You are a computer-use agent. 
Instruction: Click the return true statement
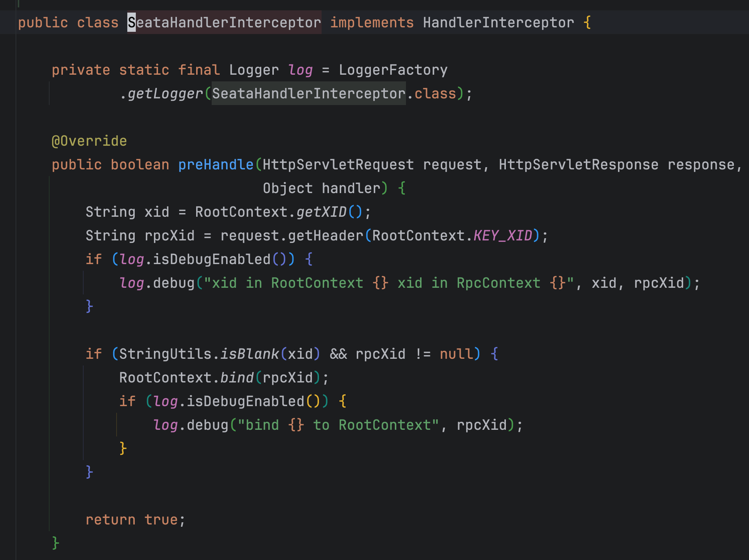pyautogui.click(x=135, y=520)
